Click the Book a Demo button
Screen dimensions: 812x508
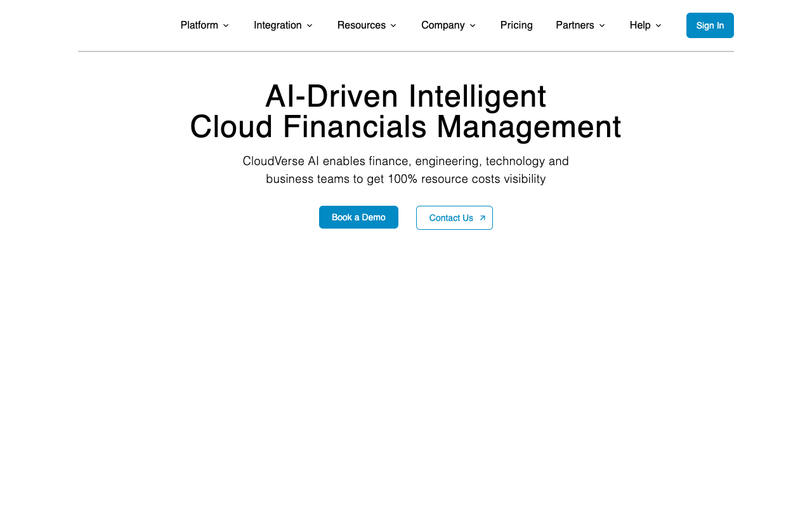(x=358, y=217)
